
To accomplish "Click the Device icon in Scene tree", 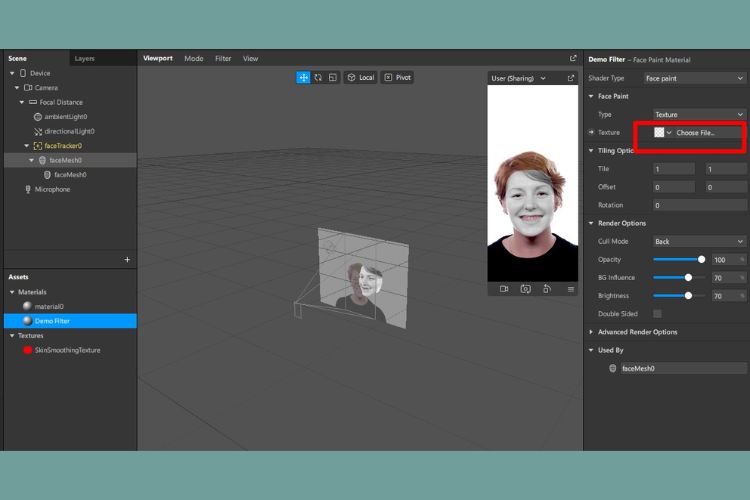I will click(x=22, y=73).
